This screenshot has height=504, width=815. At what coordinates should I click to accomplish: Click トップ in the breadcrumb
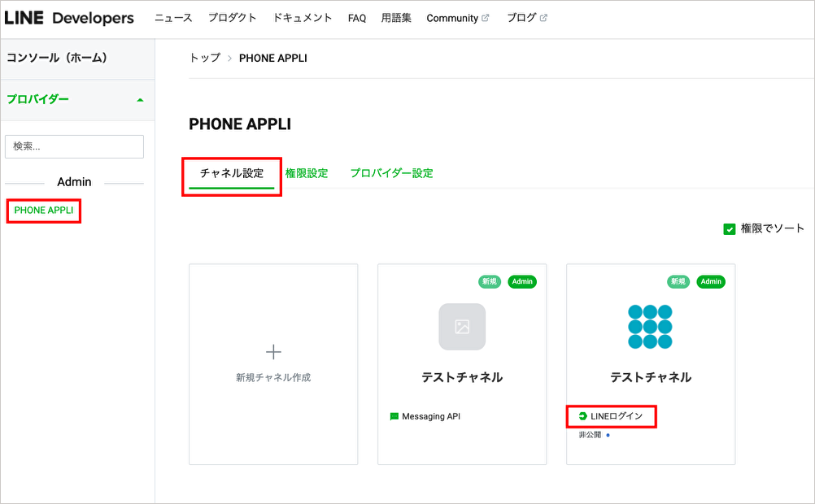point(205,59)
